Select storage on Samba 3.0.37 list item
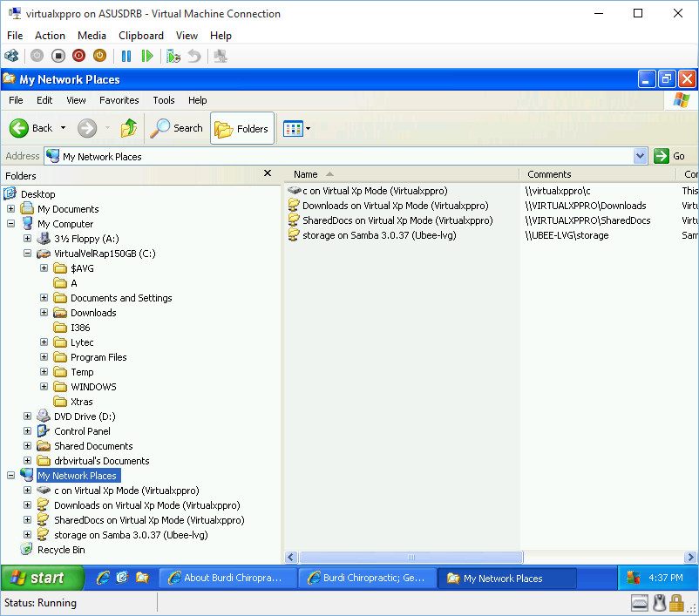Viewport: 699px width, 616px height. pos(379,235)
